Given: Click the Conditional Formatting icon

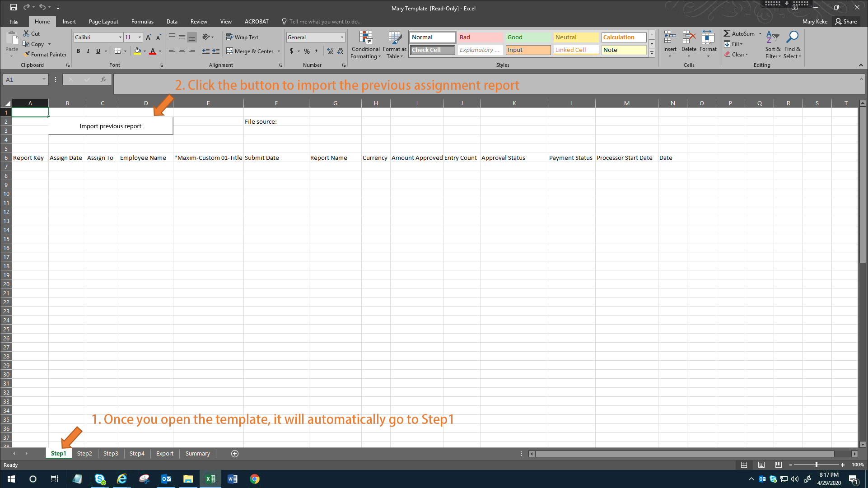Looking at the screenshot, I should click(365, 38).
